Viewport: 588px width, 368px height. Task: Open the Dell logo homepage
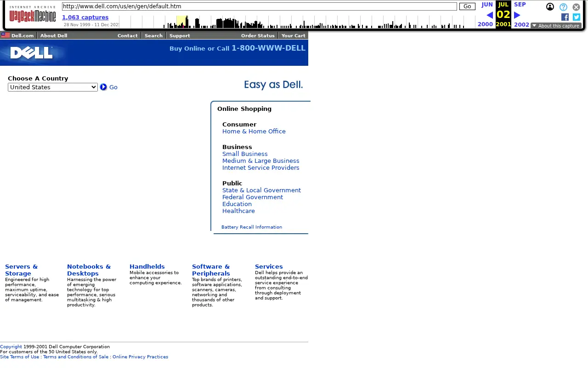click(x=32, y=53)
